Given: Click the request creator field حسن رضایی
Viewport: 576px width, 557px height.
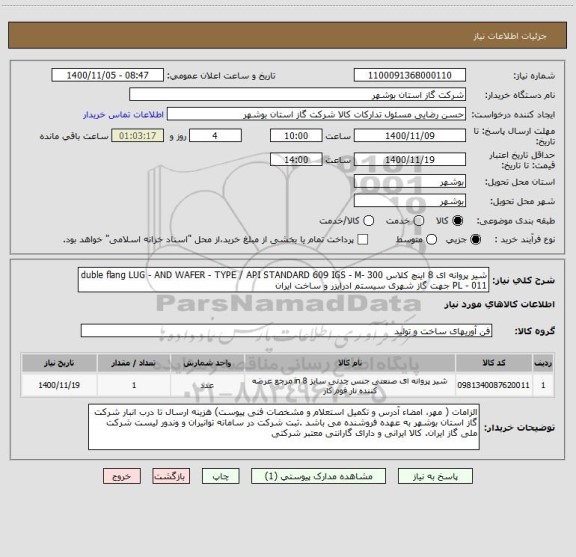Looking at the screenshot, I should (x=316, y=114).
